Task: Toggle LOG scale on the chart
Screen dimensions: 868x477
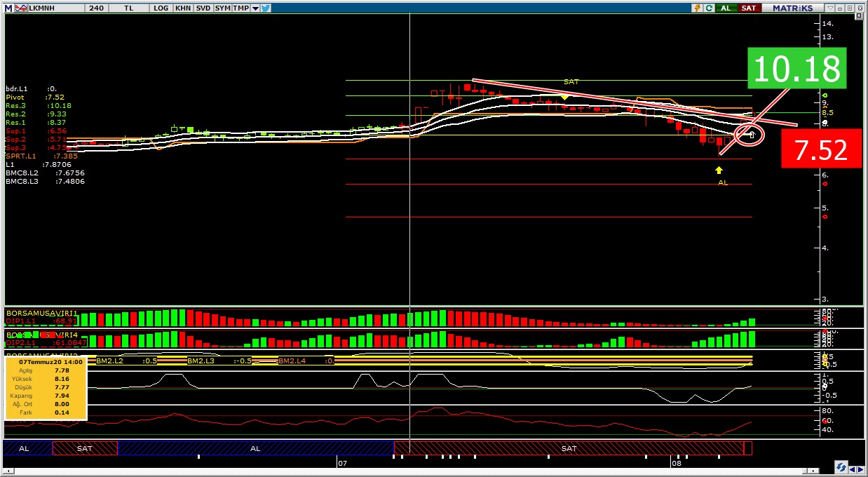Action: tap(161, 8)
